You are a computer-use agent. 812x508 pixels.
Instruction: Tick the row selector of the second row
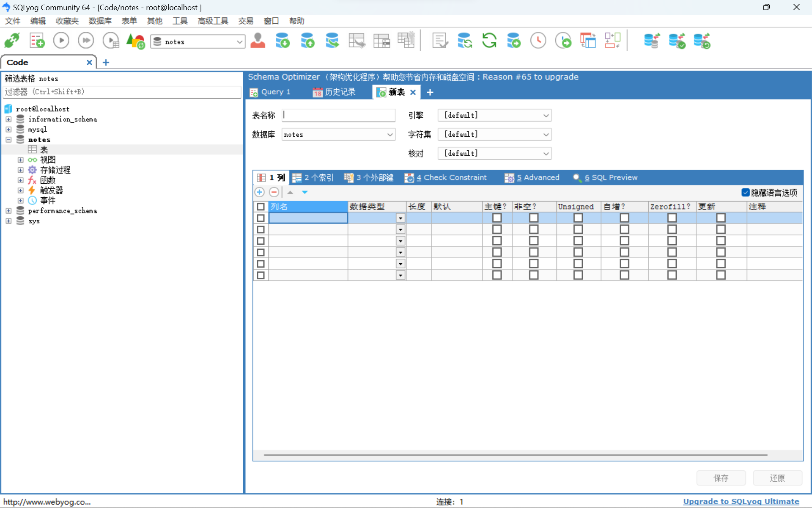[261, 229]
